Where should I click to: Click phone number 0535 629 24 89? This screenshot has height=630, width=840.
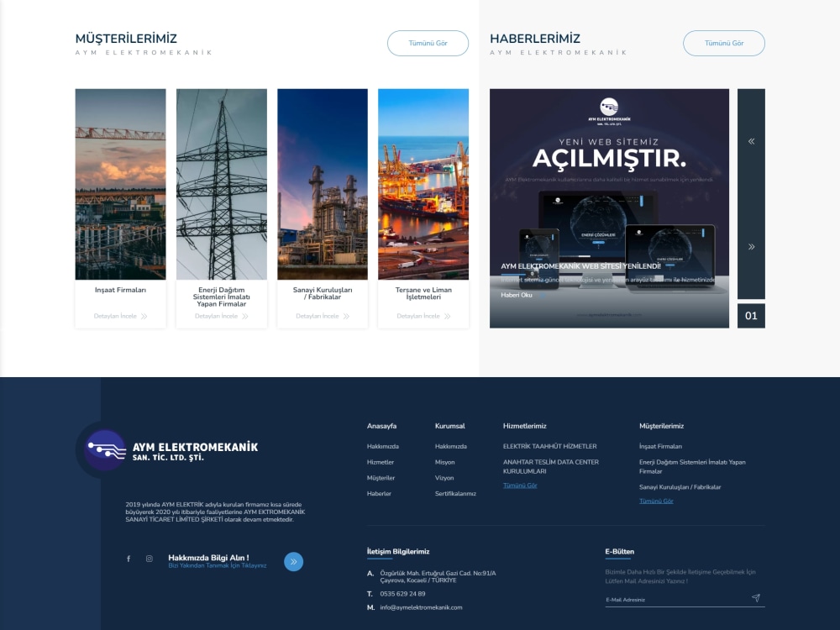pos(402,594)
